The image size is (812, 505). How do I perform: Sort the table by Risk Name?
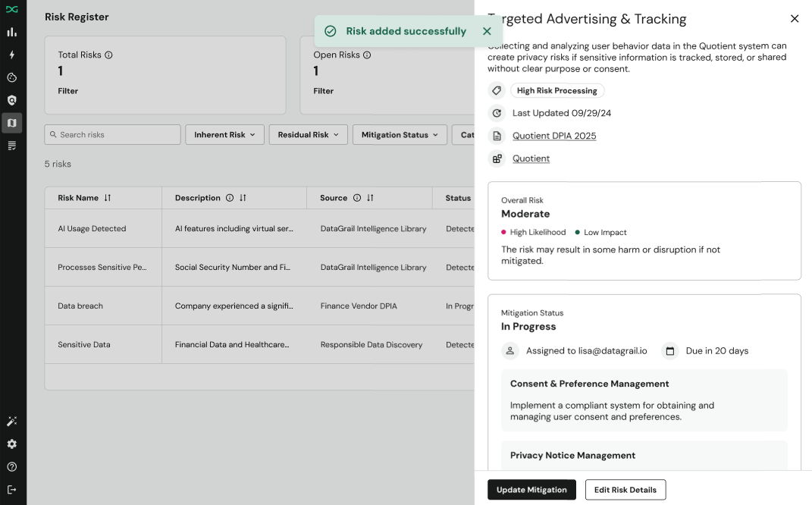[x=108, y=198]
